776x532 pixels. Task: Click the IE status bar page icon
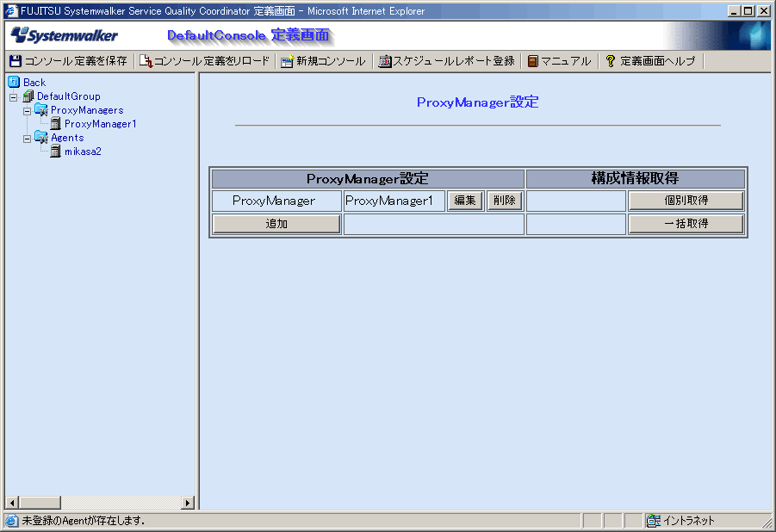coord(12,521)
